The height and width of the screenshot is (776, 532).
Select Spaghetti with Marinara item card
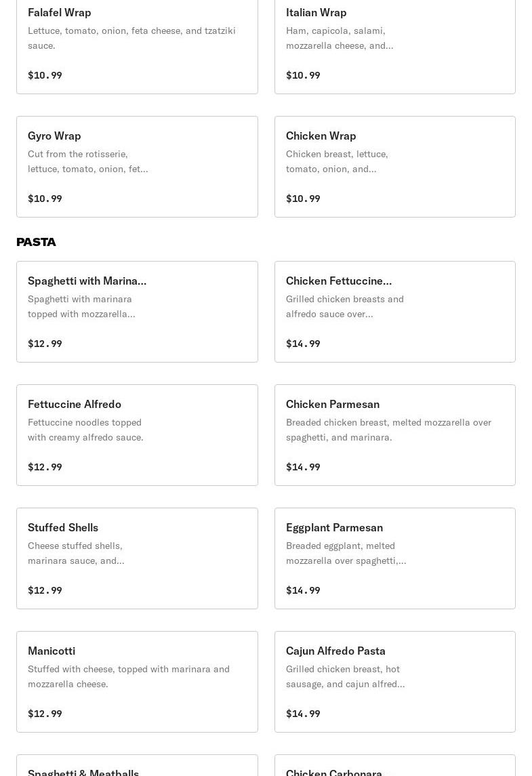click(137, 312)
